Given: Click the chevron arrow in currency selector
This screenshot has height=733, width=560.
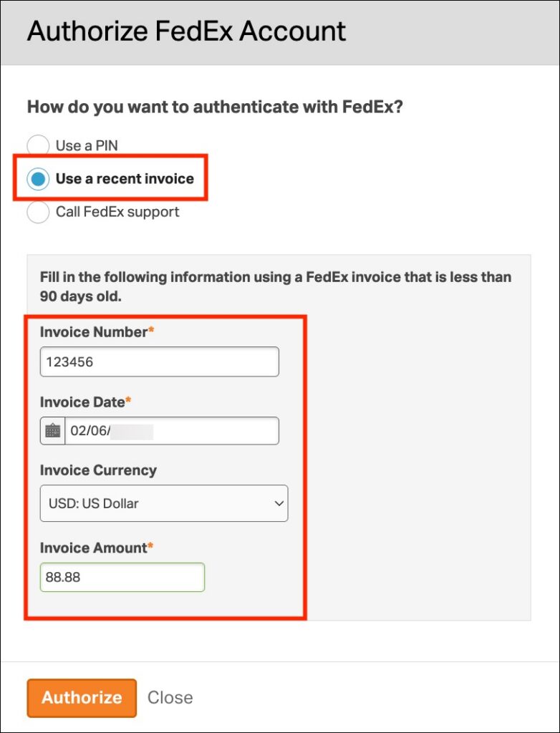Looking at the screenshot, I should coord(279,503).
